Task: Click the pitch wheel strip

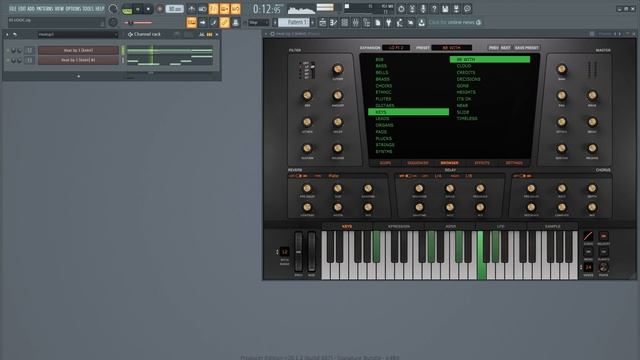Action: click(x=299, y=251)
